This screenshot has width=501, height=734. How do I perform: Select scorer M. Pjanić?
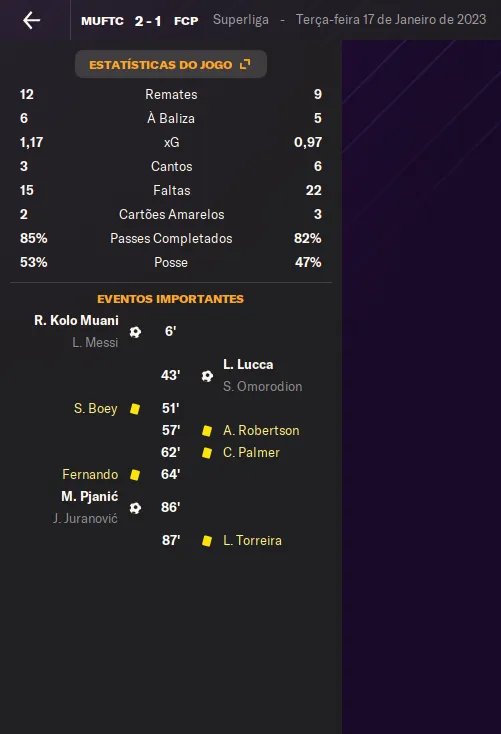[89, 496]
